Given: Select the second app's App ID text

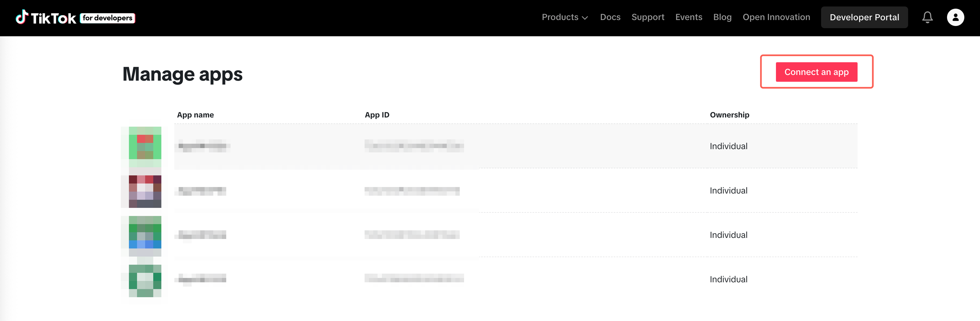Looking at the screenshot, I should coord(412,191).
